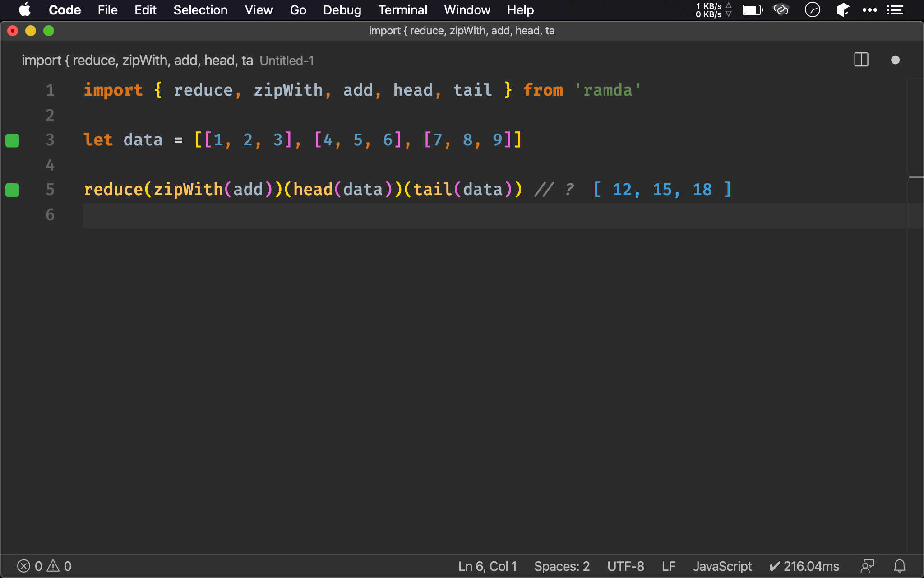This screenshot has height=578, width=924.
Task: Click the three dots icon in menu bar
Action: (869, 10)
